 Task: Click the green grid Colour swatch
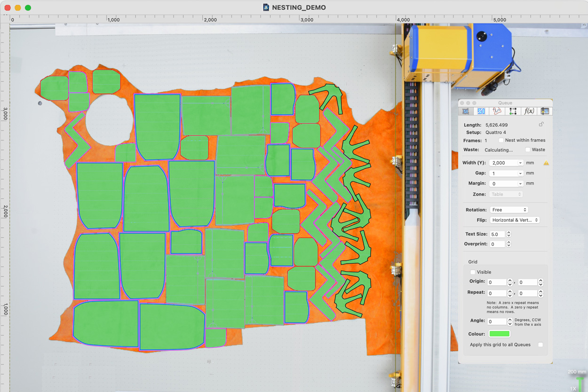pos(499,334)
